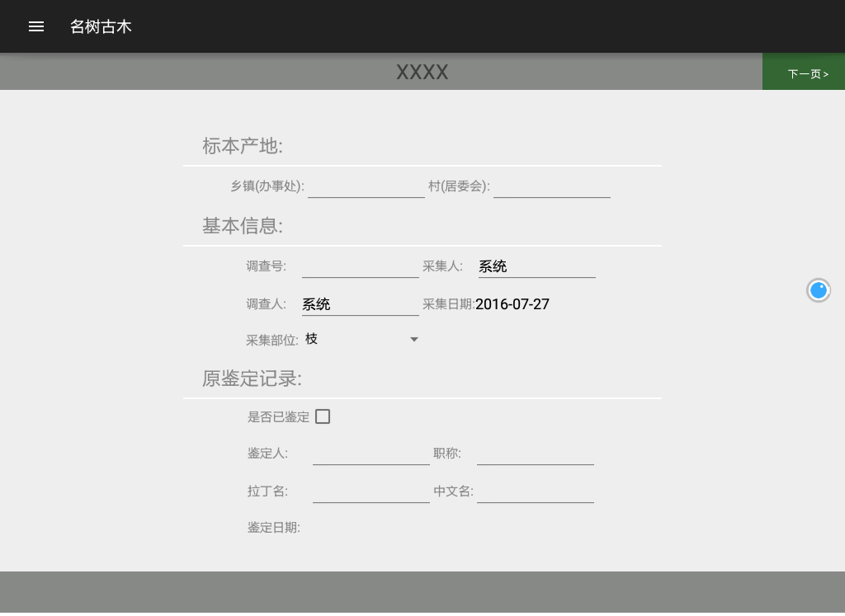Click the 拉丁名 input field
Image resolution: width=845 pixels, height=616 pixels.
pos(371,491)
